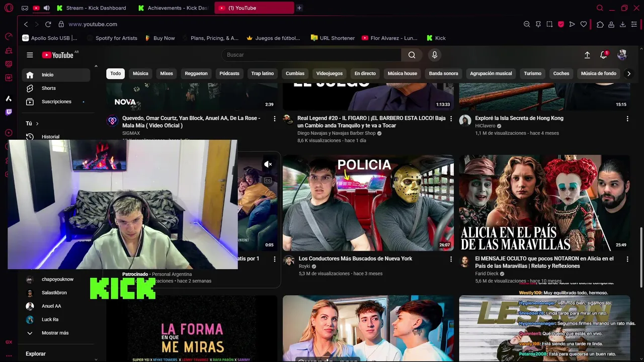Open the YouTube upload/create icon
The width and height of the screenshot is (644, 362).
(x=587, y=55)
